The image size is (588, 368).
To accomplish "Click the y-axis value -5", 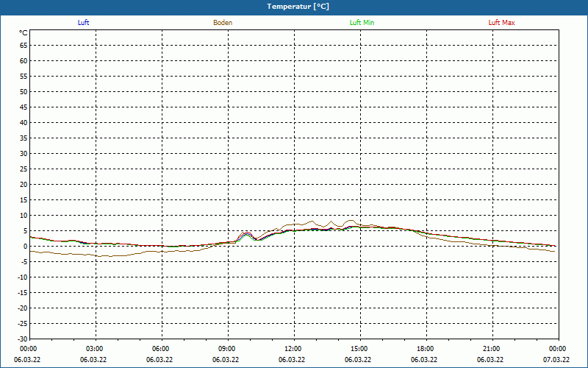I will tap(24, 262).
